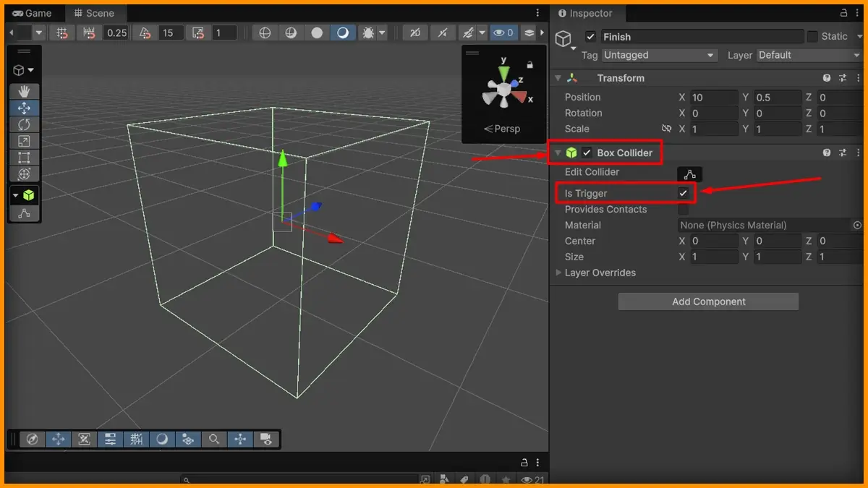Click the camera icon in bottom overlay toolbar
This screenshot has height=488, width=868.
click(266, 439)
